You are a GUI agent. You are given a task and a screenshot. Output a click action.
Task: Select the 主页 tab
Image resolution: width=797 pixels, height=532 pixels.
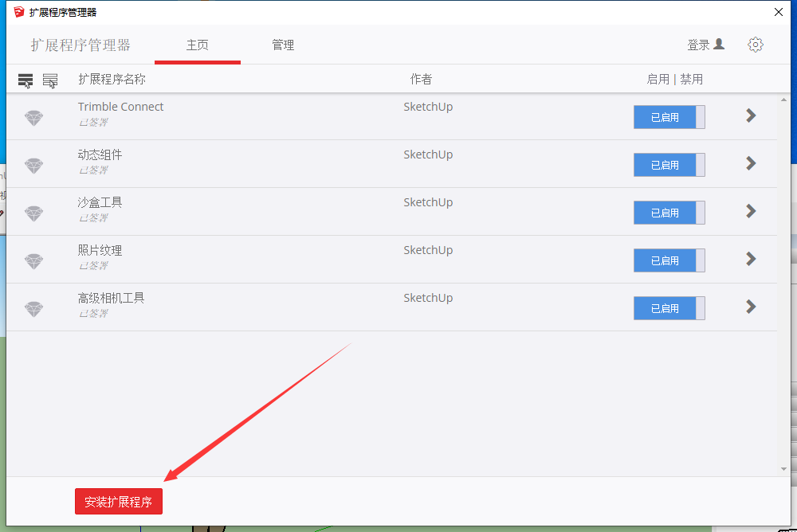click(x=197, y=45)
